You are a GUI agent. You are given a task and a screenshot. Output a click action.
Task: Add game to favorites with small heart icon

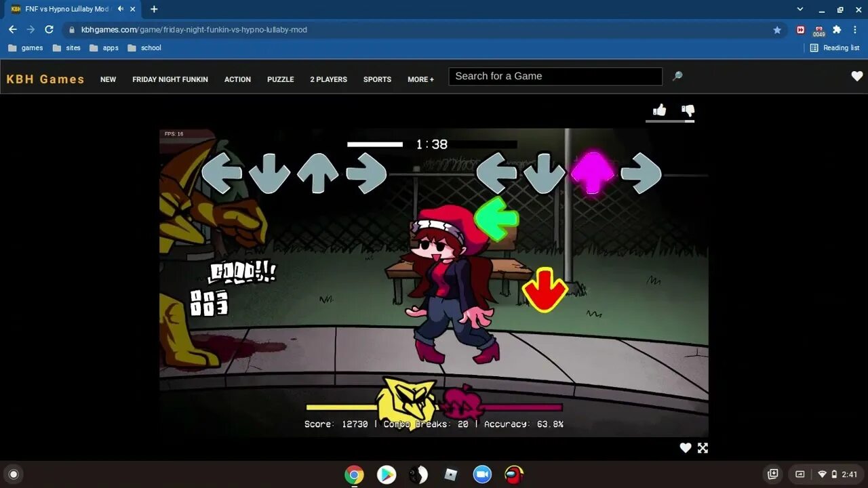686,447
